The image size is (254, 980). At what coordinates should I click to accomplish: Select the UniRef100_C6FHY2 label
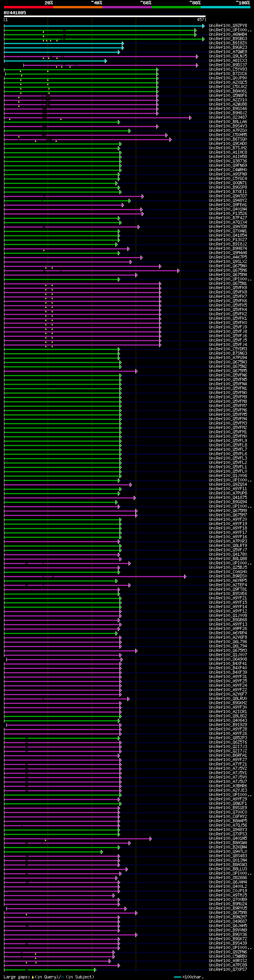pos(228,817)
